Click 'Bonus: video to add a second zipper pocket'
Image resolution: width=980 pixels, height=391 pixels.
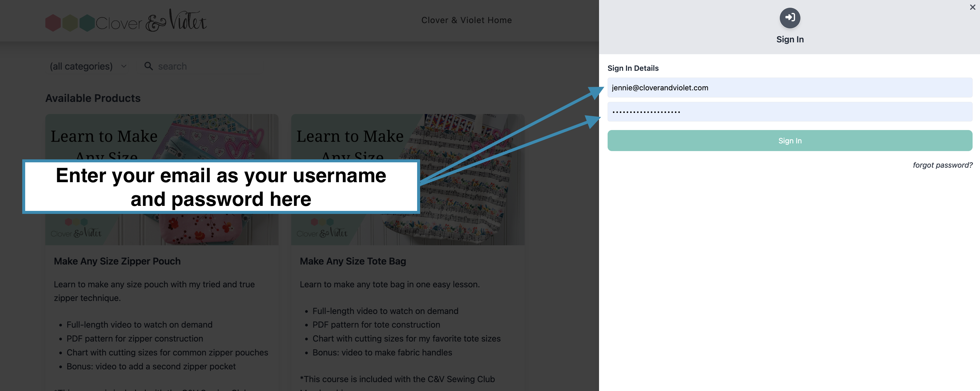151,366
